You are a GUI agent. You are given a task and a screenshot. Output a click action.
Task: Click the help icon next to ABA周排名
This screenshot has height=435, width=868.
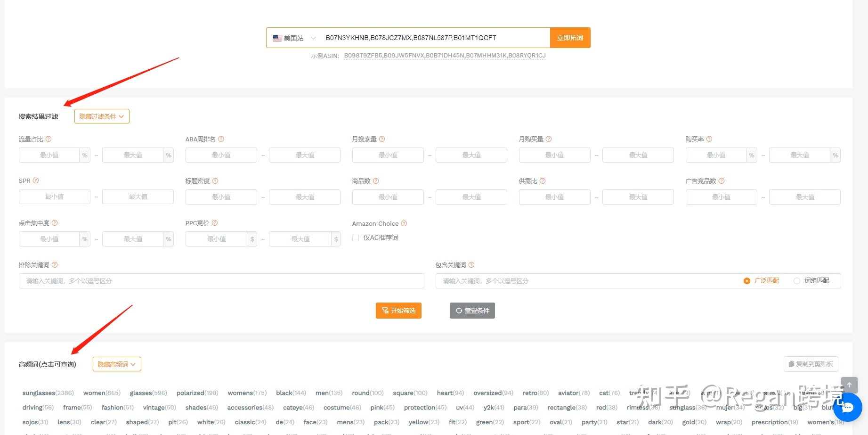pos(221,139)
